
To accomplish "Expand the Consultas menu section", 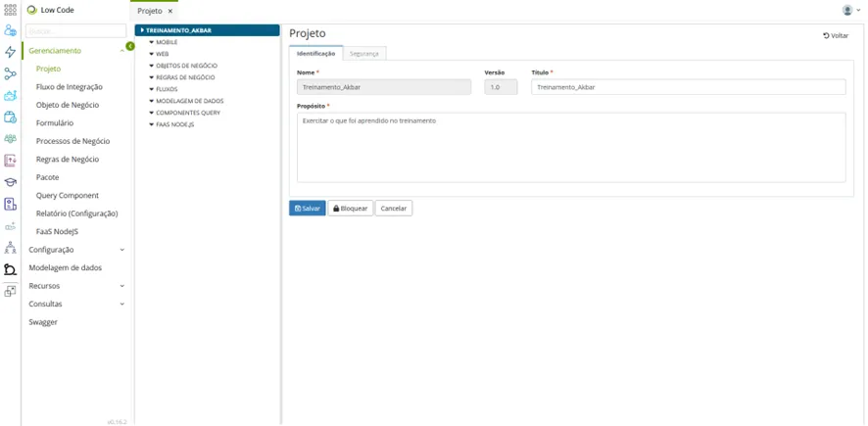I will click(76, 304).
